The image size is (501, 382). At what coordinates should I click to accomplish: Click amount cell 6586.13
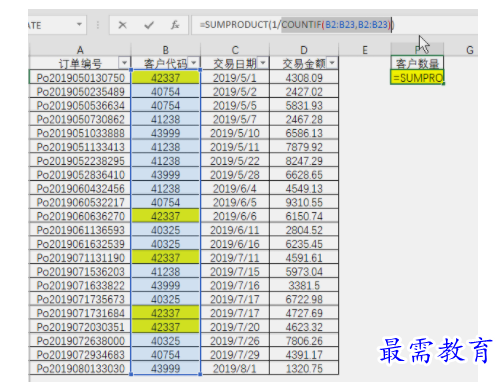304,133
